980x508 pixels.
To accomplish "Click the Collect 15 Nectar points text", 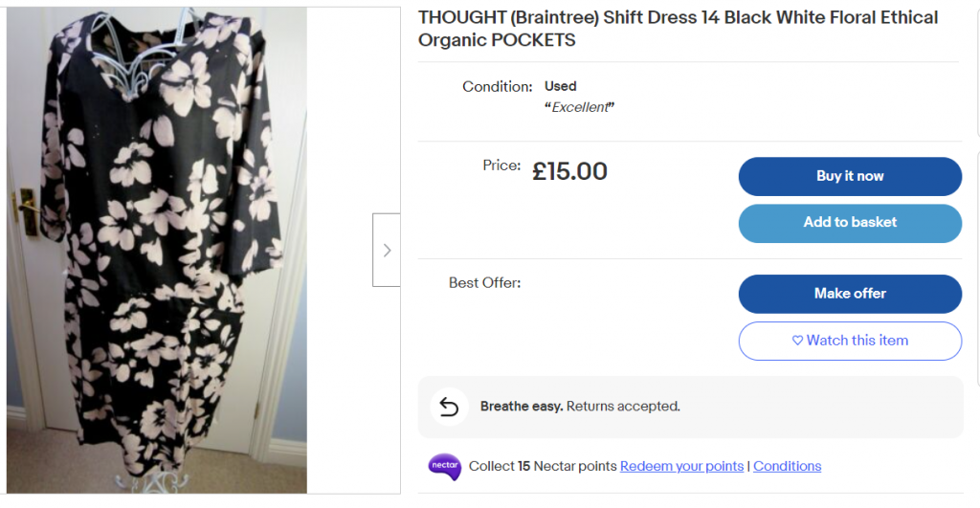I will tap(542, 466).
